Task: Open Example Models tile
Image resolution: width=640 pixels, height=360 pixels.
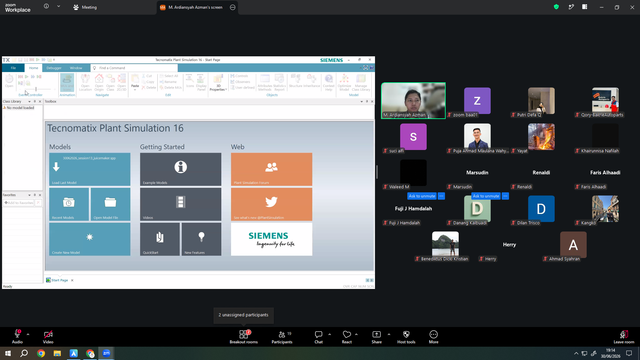Action: [x=180, y=169]
